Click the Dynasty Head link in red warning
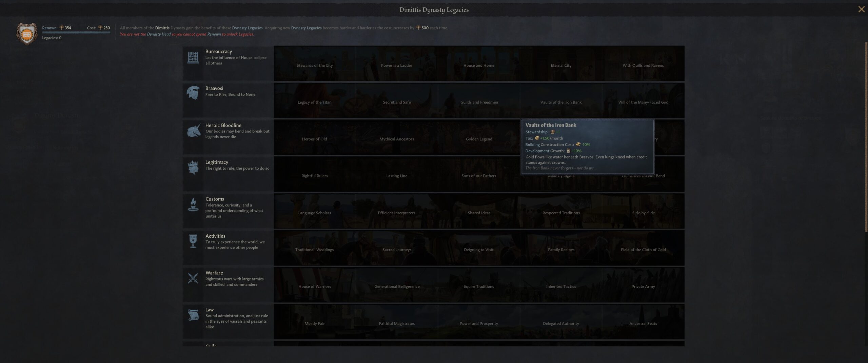Image resolution: width=868 pixels, height=363 pixels. (x=159, y=34)
